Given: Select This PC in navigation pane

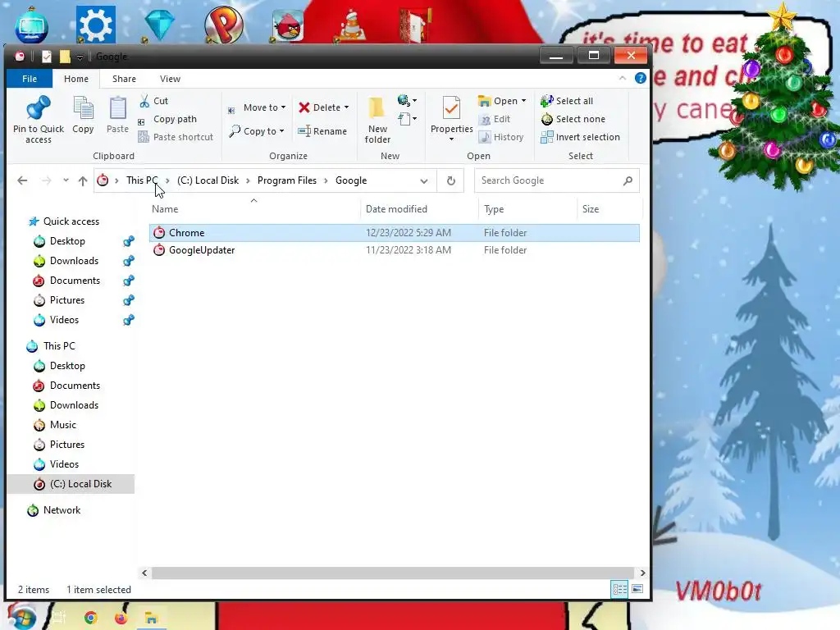Looking at the screenshot, I should 59,346.
